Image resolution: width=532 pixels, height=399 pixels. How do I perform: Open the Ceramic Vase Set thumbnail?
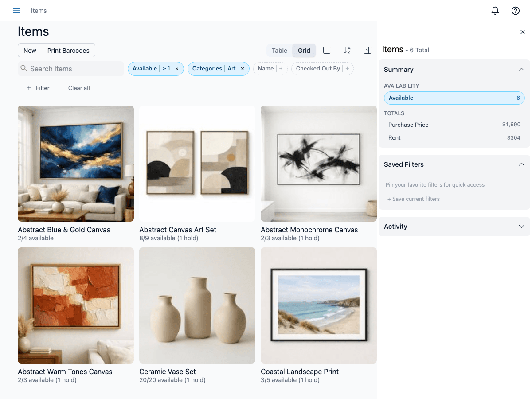pos(197,305)
